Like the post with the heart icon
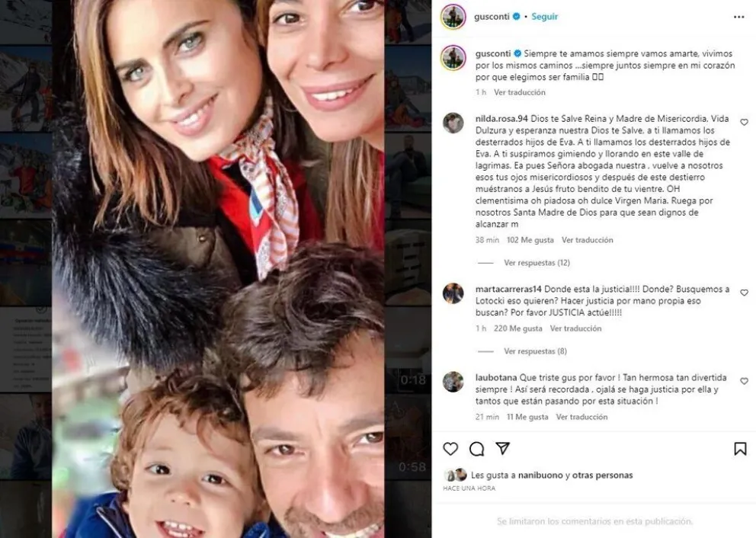756x538 pixels. click(450, 449)
